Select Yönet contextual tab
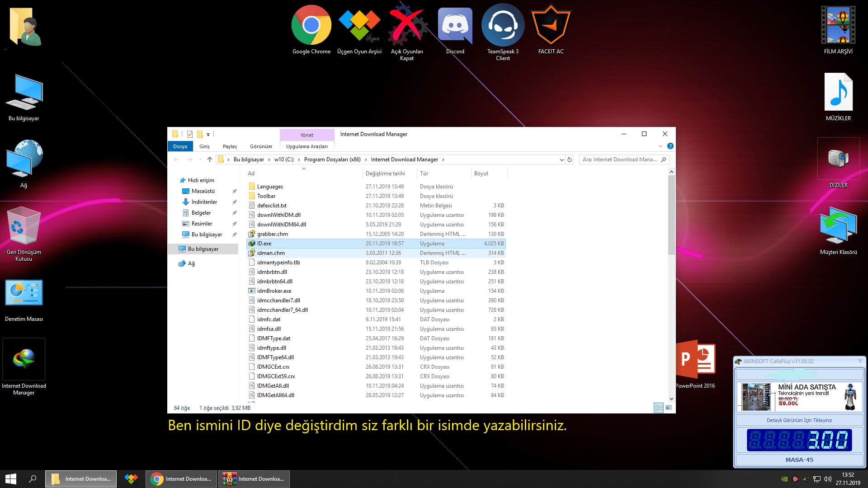 point(307,135)
